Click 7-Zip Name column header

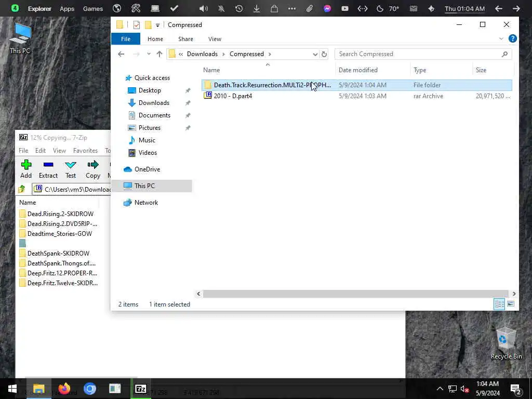point(28,203)
